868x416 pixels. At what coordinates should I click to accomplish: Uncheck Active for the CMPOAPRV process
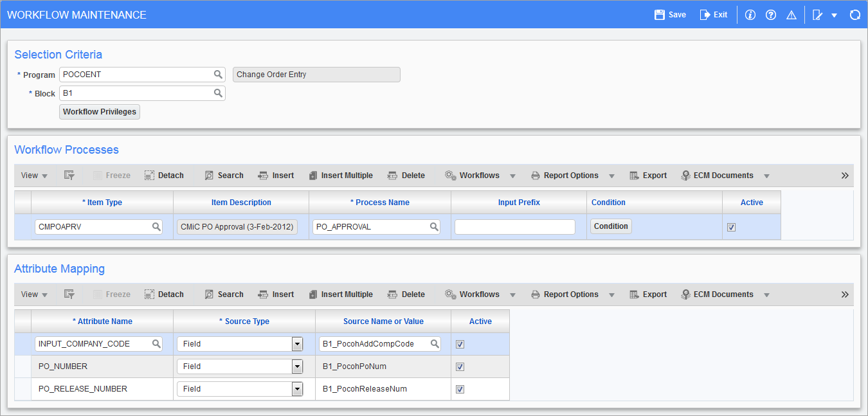pos(731,226)
